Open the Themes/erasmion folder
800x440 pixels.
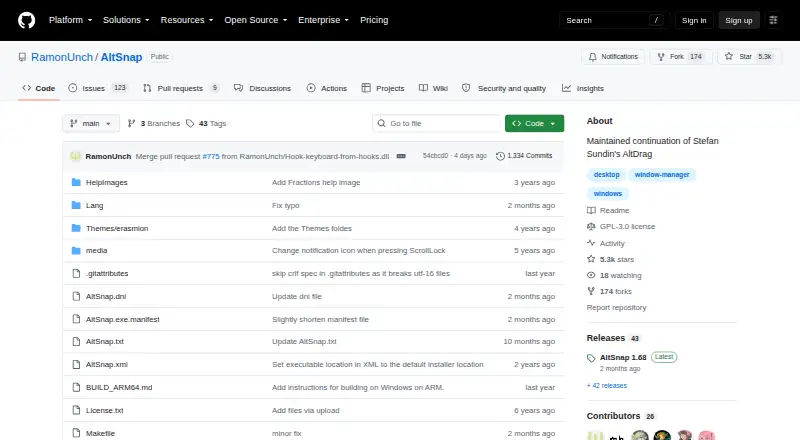click(x=117, y=228)
